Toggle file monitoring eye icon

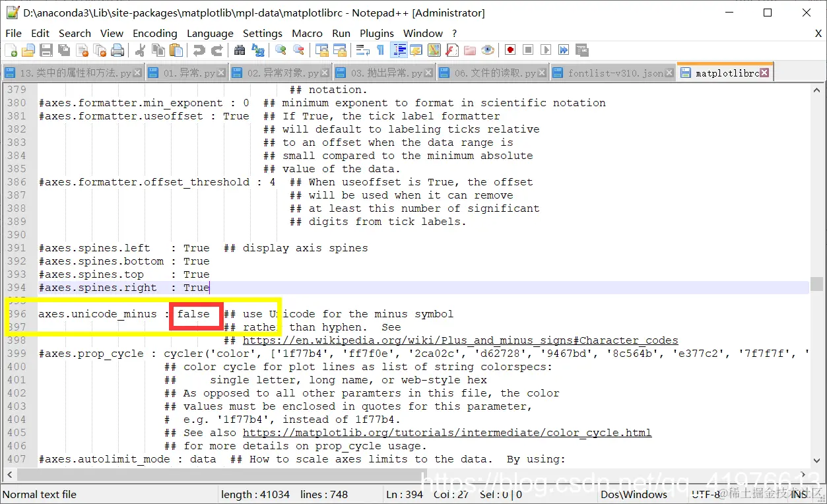point(488,50)
